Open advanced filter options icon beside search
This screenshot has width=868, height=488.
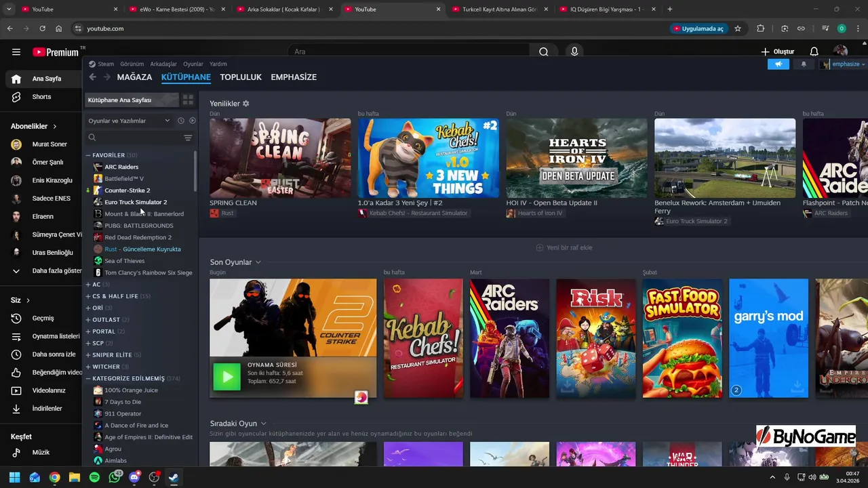188,138
